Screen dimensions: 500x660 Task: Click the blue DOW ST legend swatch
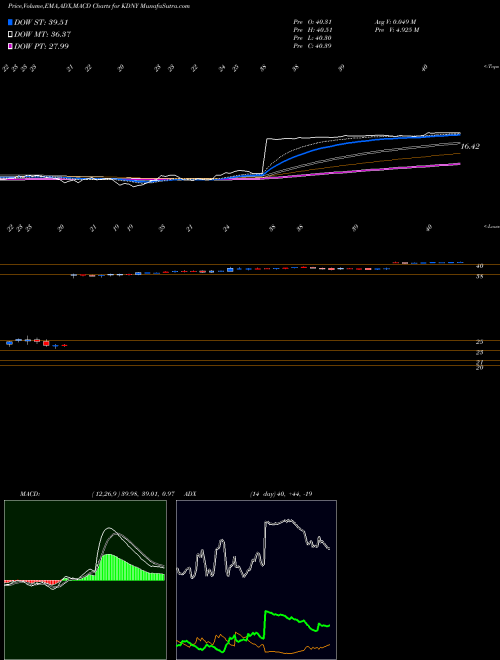point(11,22)
